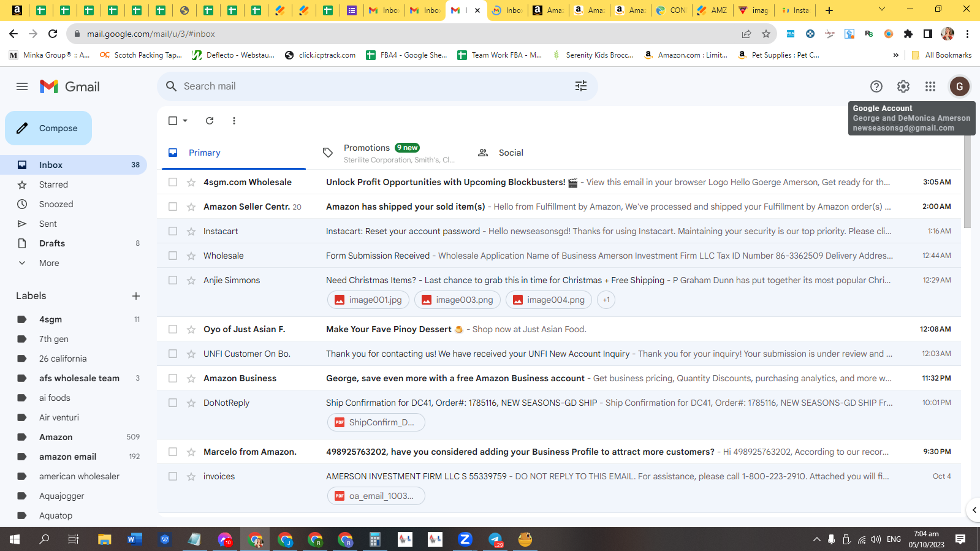The image size is (980, 551).
Task: Open Gmail Settings gear icon
Action: point(903,86)
